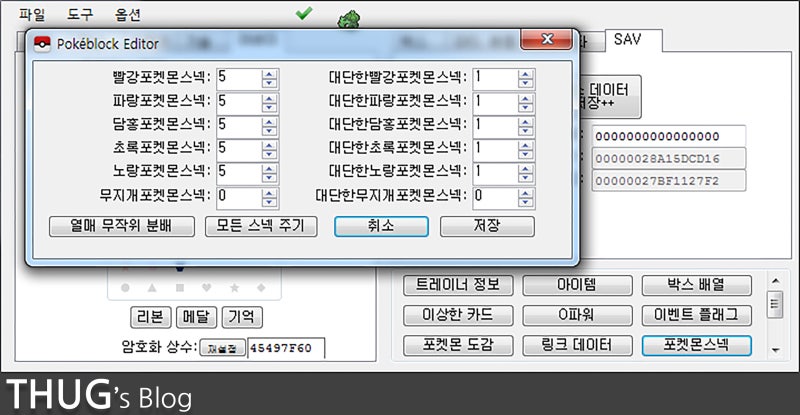Click the 000000000000000 text field

668,136
